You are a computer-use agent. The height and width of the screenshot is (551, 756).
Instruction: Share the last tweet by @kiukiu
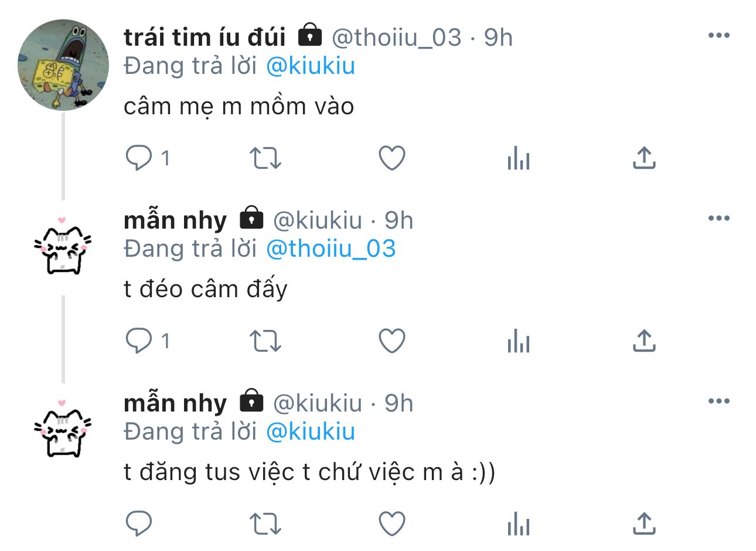coord(644,523)
